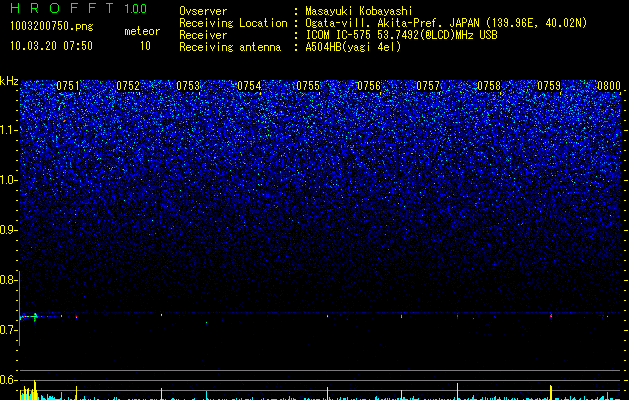Image resolution: width=629 pixels, height=400 pixels.
Task: Click the 'Receiving antenna' label
Action: click(x=230, y=47)
